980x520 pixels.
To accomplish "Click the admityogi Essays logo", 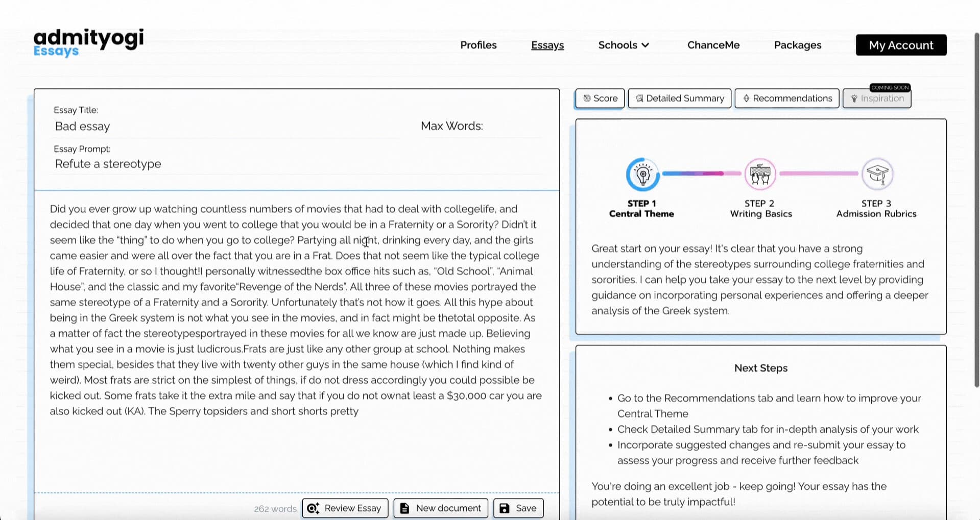I will [88, 42].
